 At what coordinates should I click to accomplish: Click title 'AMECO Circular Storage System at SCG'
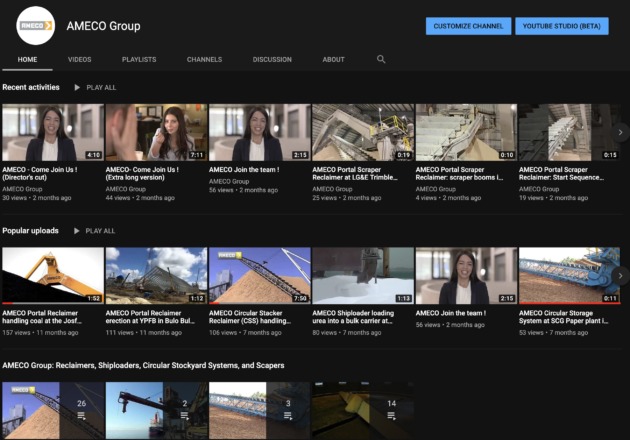[x=564, y=317]
